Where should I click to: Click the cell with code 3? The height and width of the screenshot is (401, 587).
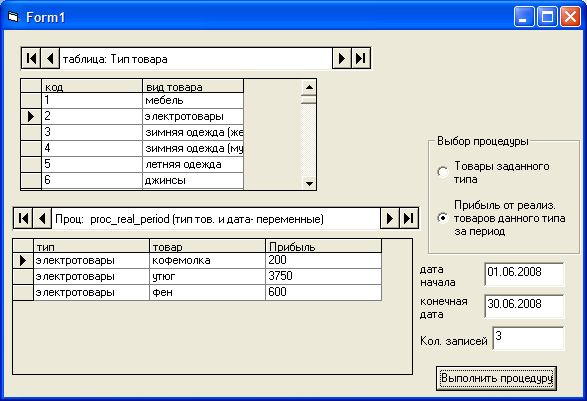tap(92, 133)
